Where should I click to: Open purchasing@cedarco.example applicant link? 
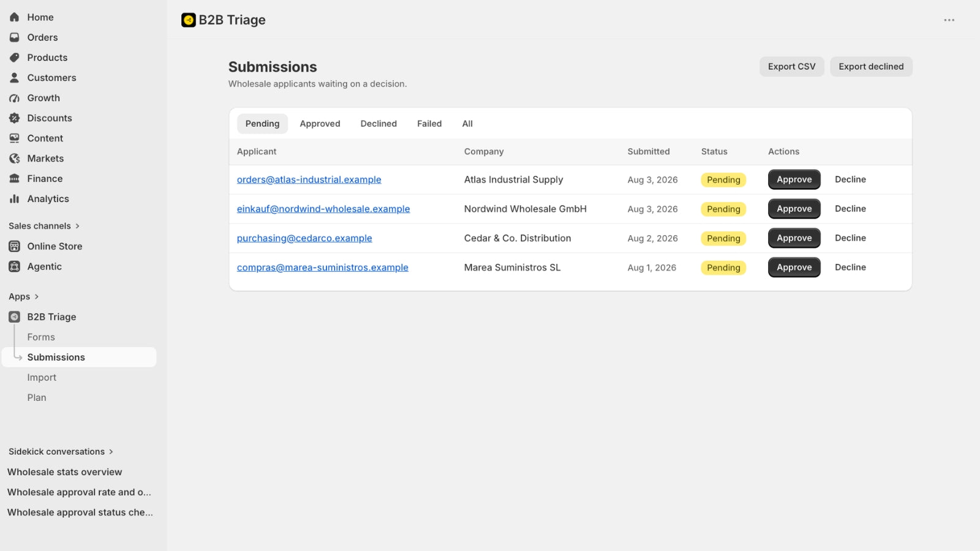[x=304, y=238]
